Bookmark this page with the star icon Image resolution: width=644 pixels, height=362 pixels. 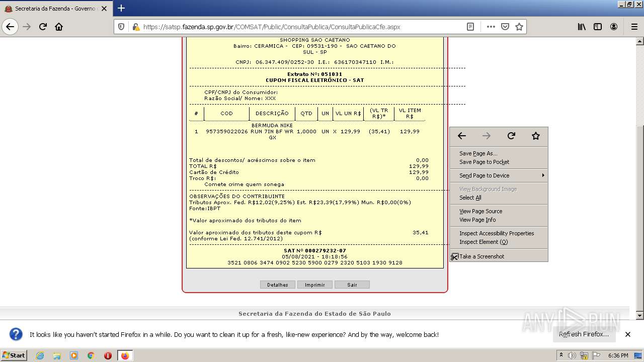point(519,27)
